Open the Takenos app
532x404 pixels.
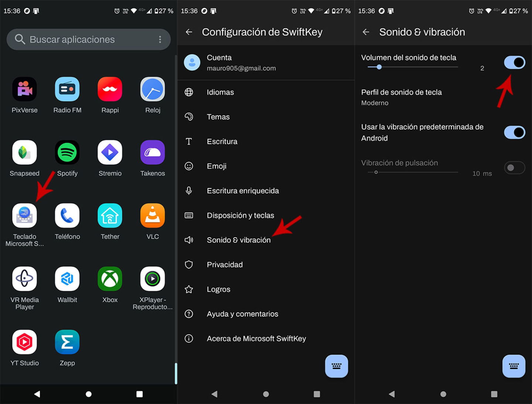(x=153, y=152)
